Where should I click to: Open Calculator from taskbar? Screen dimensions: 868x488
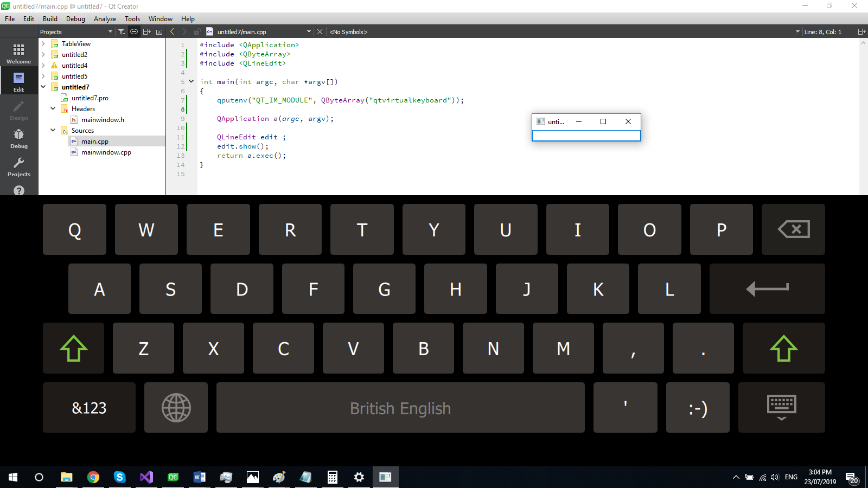pyautogui.click(x=333, y=477)
